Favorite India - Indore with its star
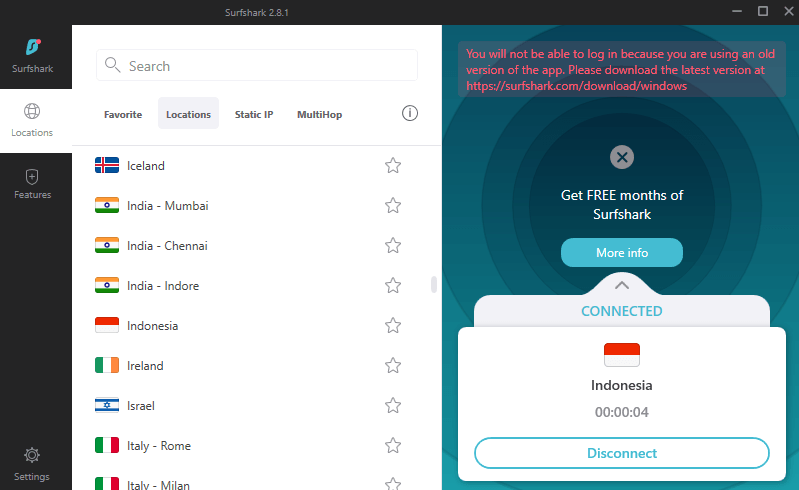799x490 pixels. pos(393,285)
